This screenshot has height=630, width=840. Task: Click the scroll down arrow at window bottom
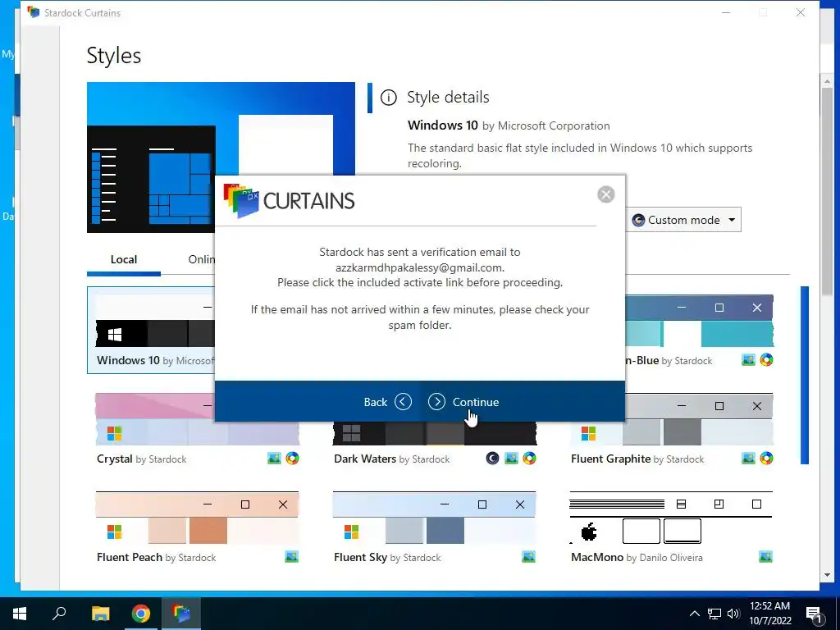pyautogui.click(x=827, y=575)
